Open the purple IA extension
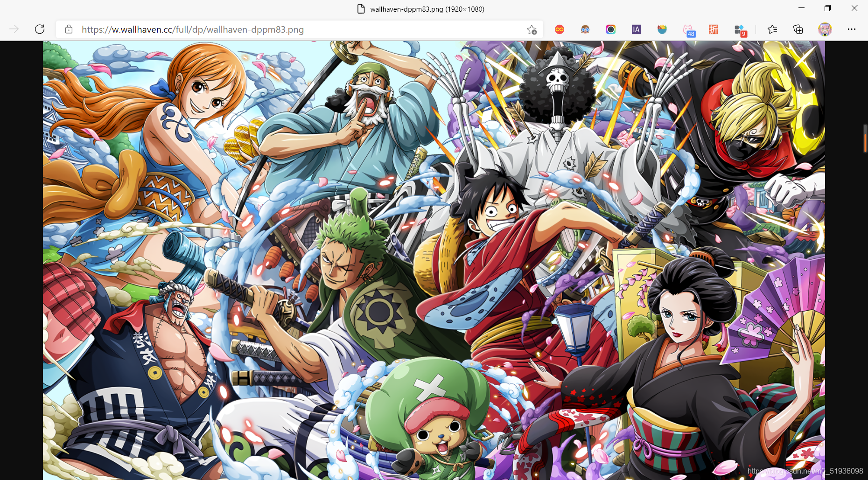The image size is (868, 480). [x=636, y=29]
